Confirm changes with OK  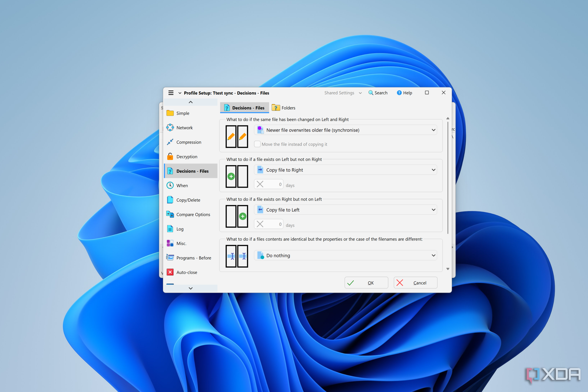click(366, 283)
